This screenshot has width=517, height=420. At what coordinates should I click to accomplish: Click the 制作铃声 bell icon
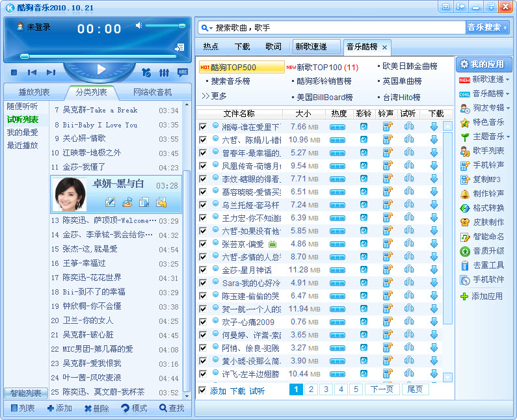coord(465,194)
